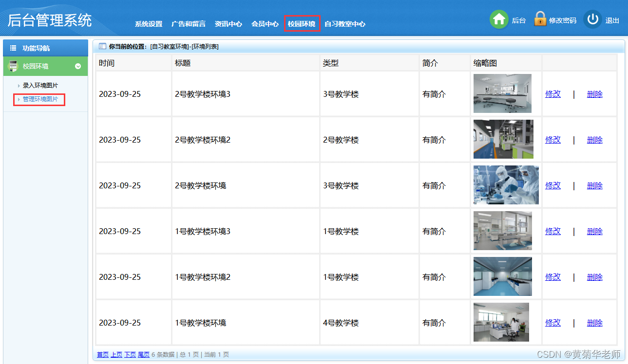Click 删除 for 1号教学楼环境 row
The image size is (628, 364).
595,323
